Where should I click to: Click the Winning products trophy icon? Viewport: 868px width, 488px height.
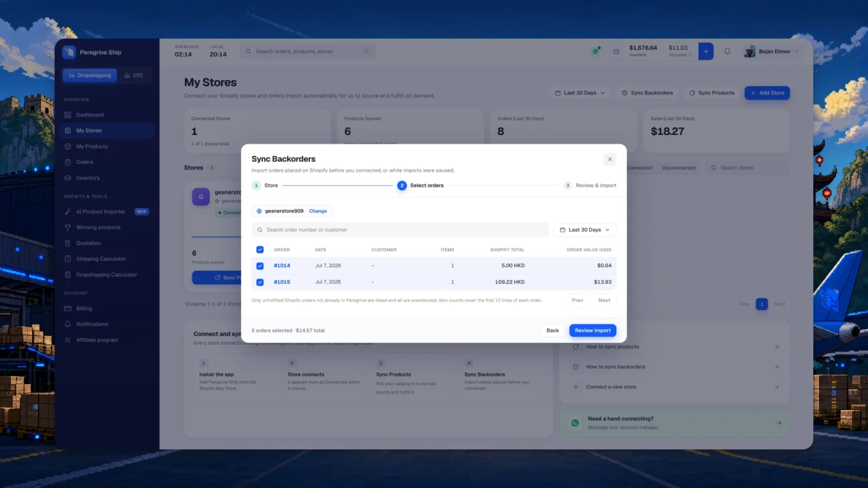[68, 228]
